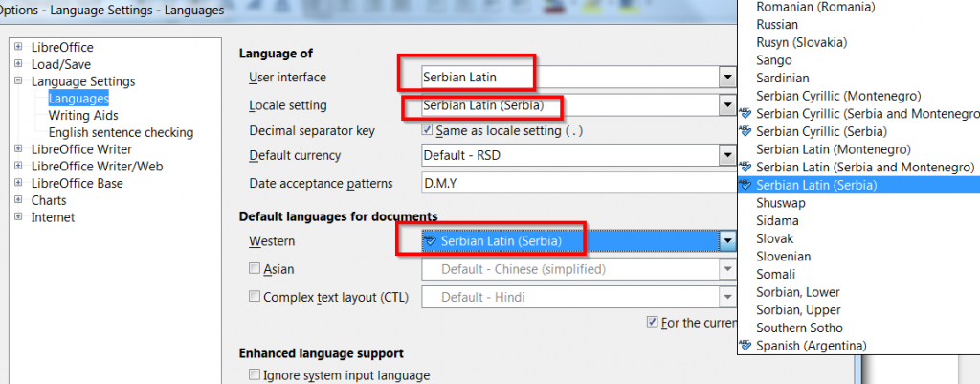Viewport: 980px width, 384px height.
Task: Enable the Asian languages checkbox
Action: pos(255,268)
